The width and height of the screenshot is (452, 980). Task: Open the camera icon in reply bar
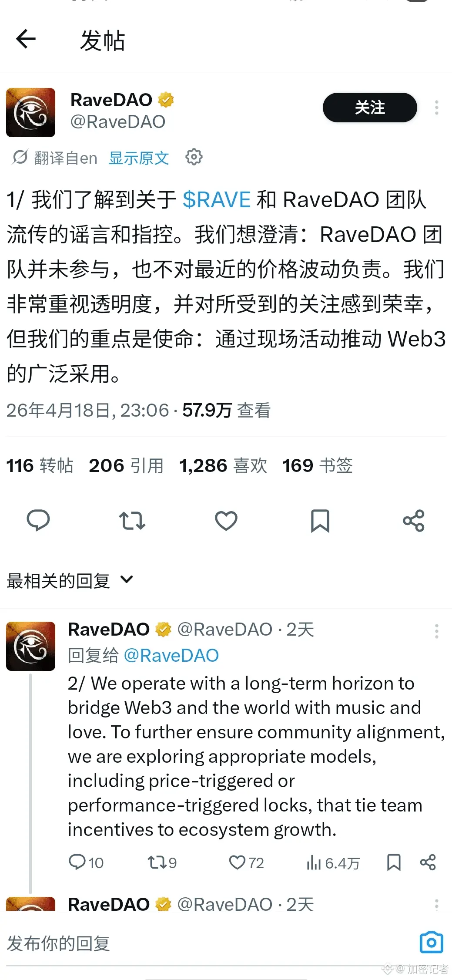pyautogui.click(x=432, y=943)
